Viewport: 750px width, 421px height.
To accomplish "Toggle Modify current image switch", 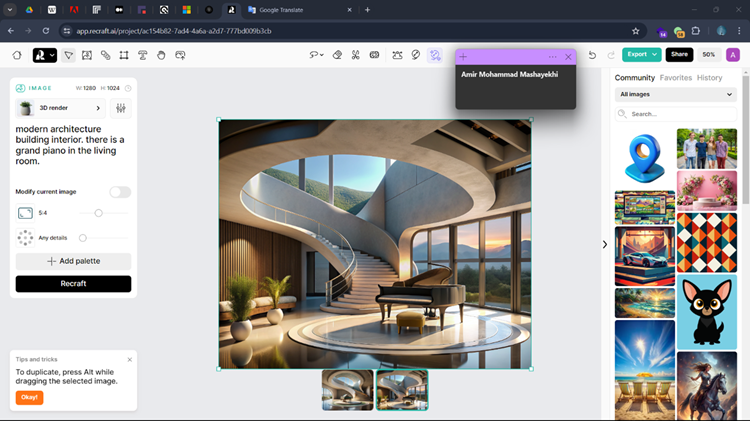I will [x=120, y=192].
